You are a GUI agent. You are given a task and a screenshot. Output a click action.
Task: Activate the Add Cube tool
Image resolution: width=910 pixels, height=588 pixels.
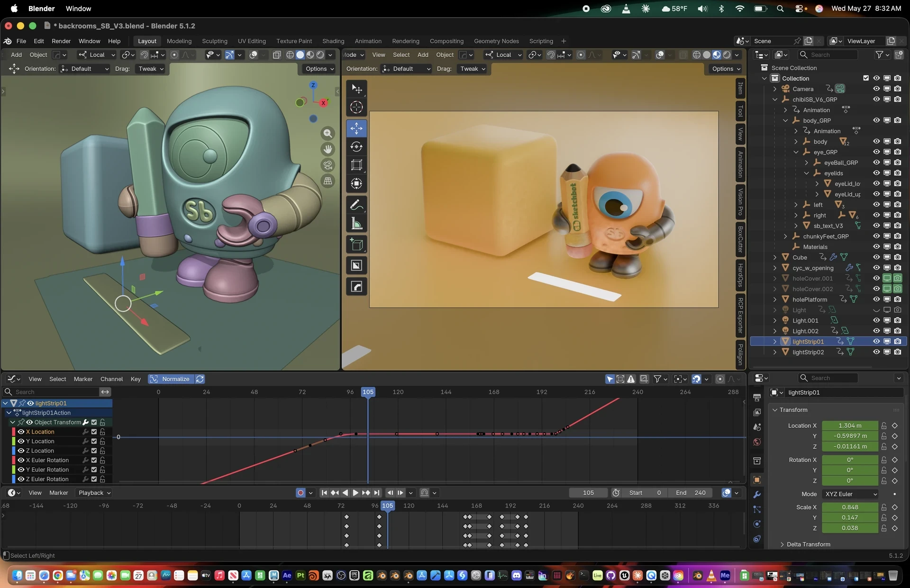[356, 244]
